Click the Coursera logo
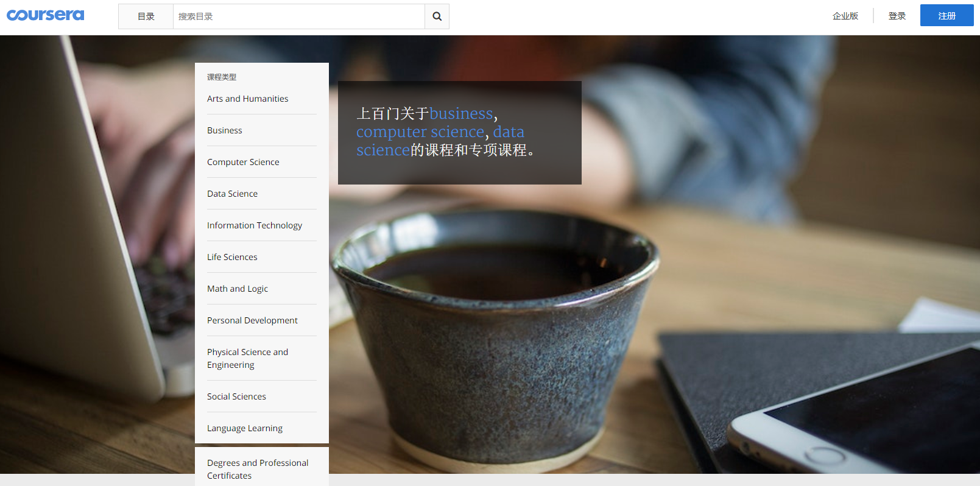Image resolution: width=980 pixels, height=486 pixels. pos(46,15)
